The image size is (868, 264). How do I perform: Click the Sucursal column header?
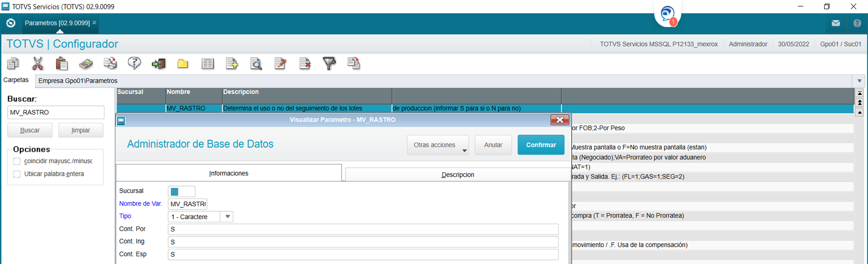pos(141,96)
